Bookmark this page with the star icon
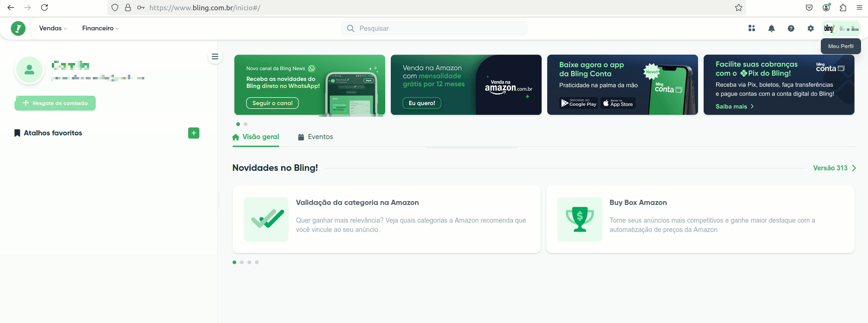Viewport: 868px width, 323px height. coord(739,7)
